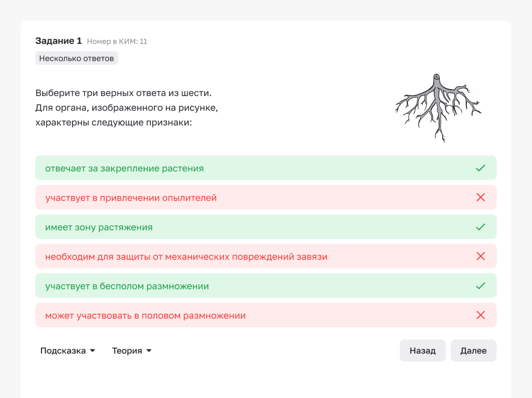Click the red cross beside 'участвует в привлечении опылителей'
Screen dimensions: 532x398
(481, 198)
